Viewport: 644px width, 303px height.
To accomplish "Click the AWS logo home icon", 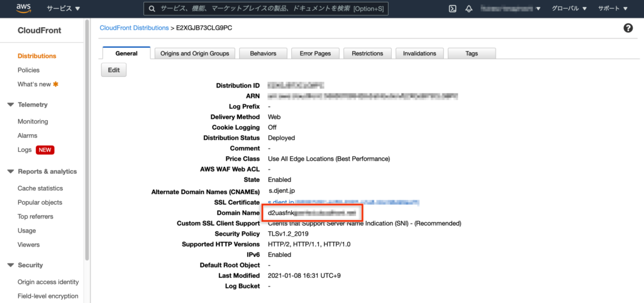I will pos(25,8).
